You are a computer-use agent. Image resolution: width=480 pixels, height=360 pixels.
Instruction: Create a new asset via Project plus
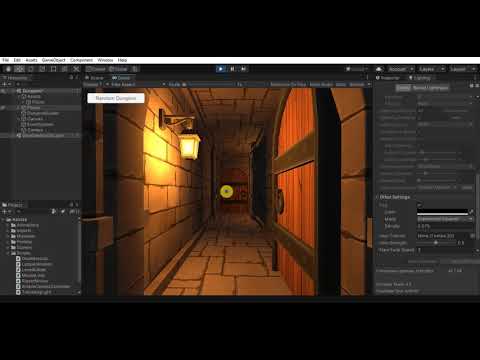pos(5,212)
